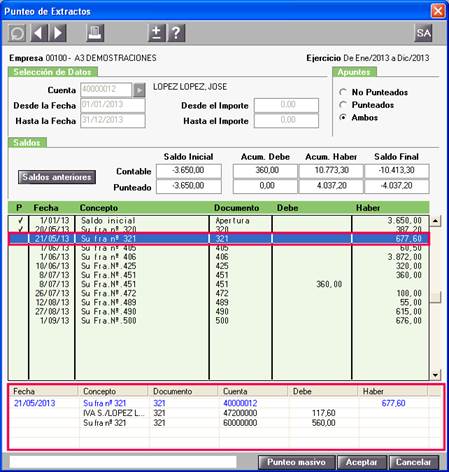Viewport: 449px width, 472px height.
Task: Click the Contable Saldo Inicial value
Action: (189, 171)
